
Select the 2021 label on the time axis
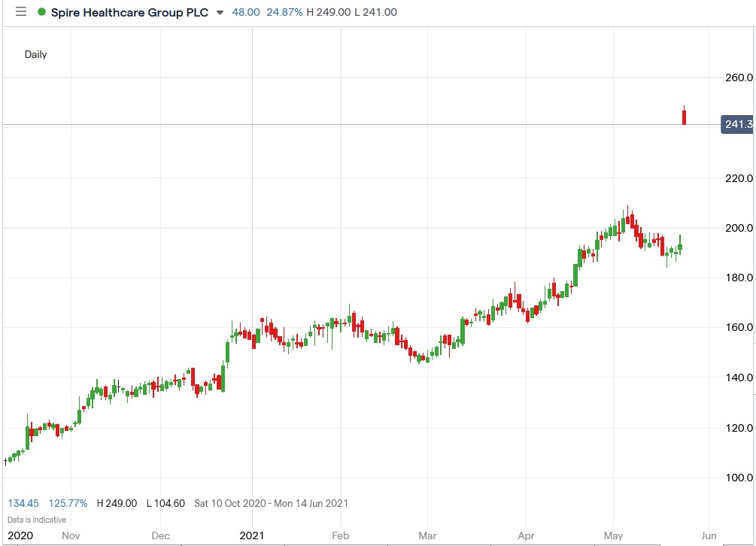(254, 535)
